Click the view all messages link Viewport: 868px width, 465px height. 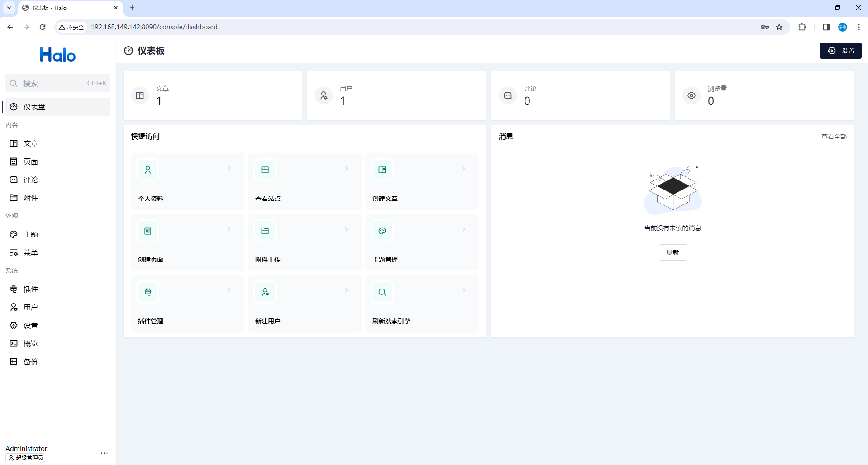[834, 137]
